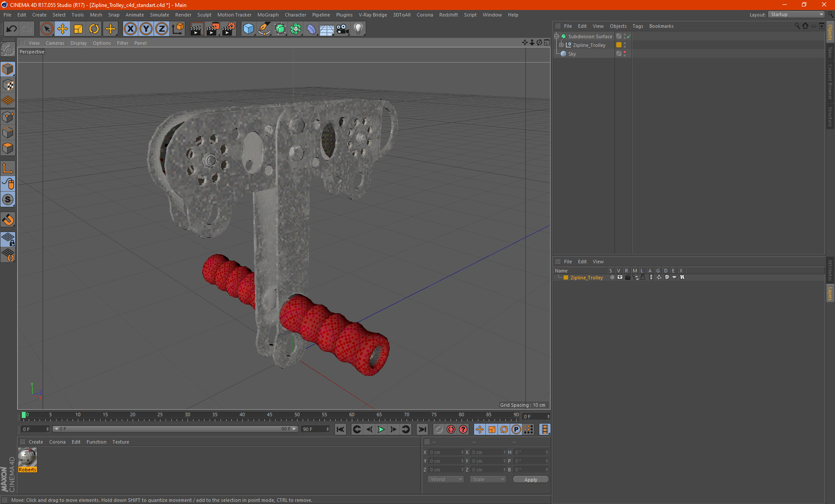Image resolution: width=835 pixels, height=504 pixels.
Task: Select the Roberts material thumbnail
Action: tap(27, 460)
